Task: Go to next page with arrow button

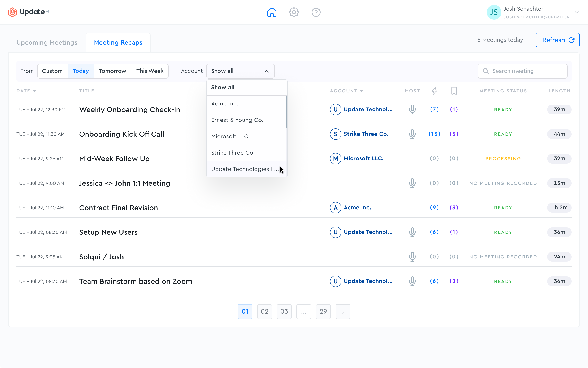Action: click(343, 312)
